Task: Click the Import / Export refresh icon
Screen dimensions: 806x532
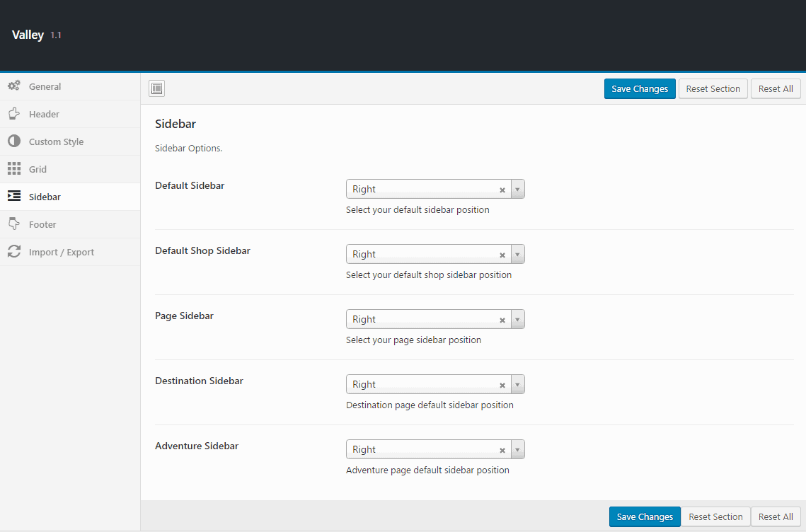Action: [14, 252]
